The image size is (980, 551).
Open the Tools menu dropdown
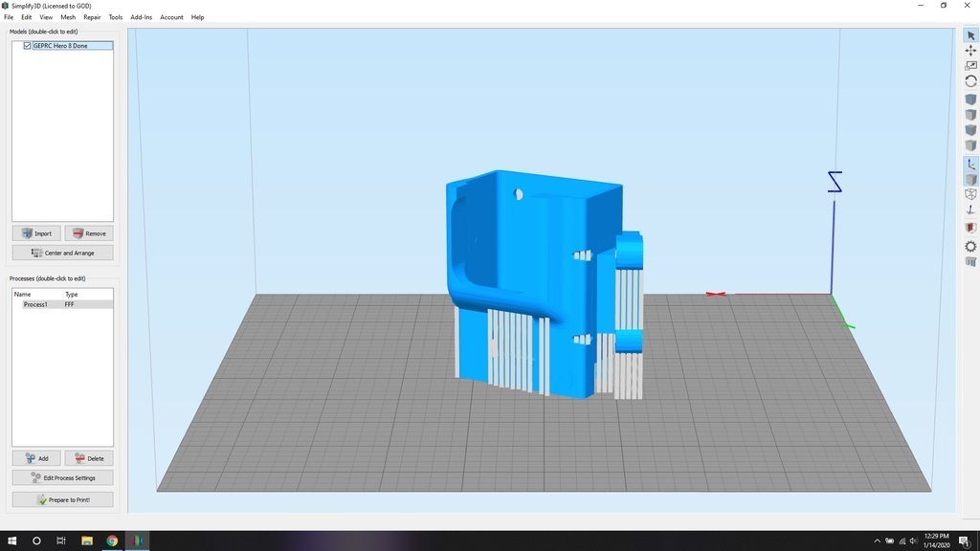115,16
